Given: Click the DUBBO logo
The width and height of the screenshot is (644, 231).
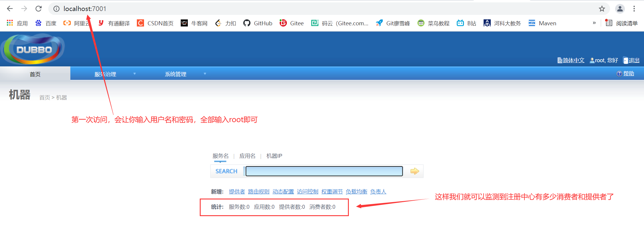Looking at the screenshot, I should pos(33,49).
